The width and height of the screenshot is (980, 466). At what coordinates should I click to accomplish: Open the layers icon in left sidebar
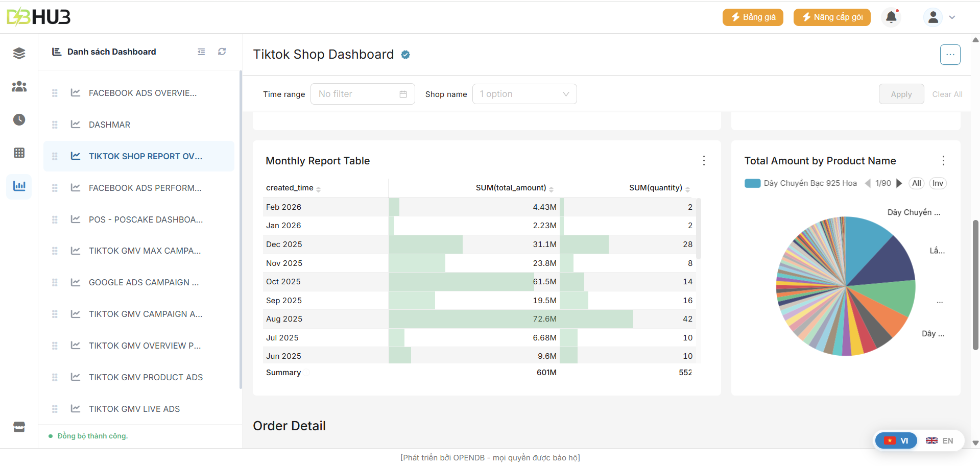coord(19,53)
